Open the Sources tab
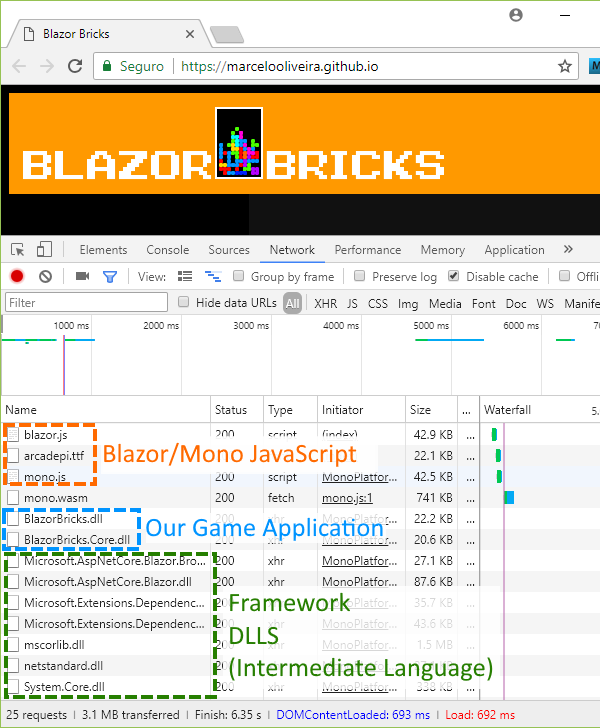 click(x=229, y=250)
